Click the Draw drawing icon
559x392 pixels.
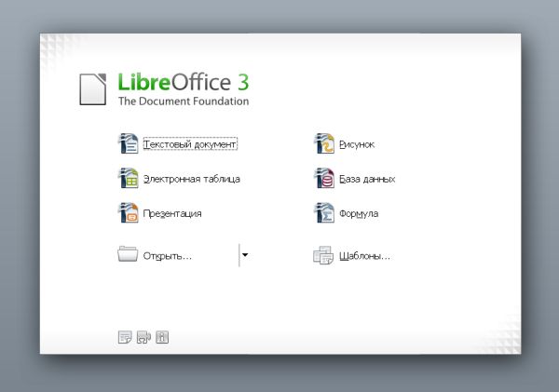coord(324,143)
